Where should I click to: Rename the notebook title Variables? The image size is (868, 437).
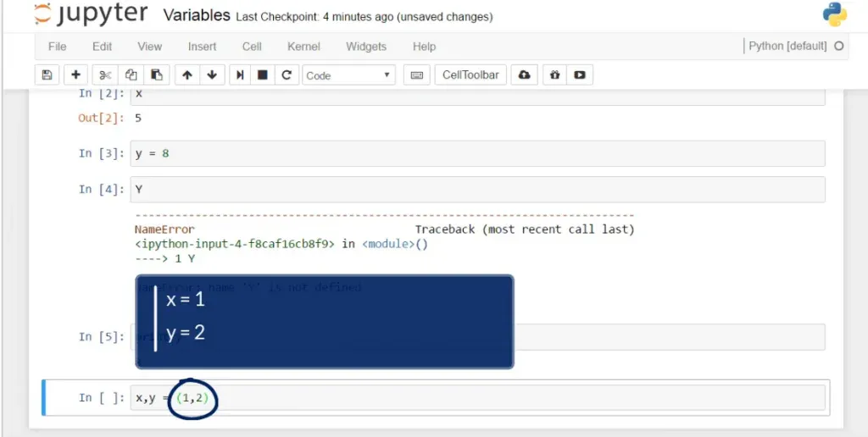click(196, 15)
